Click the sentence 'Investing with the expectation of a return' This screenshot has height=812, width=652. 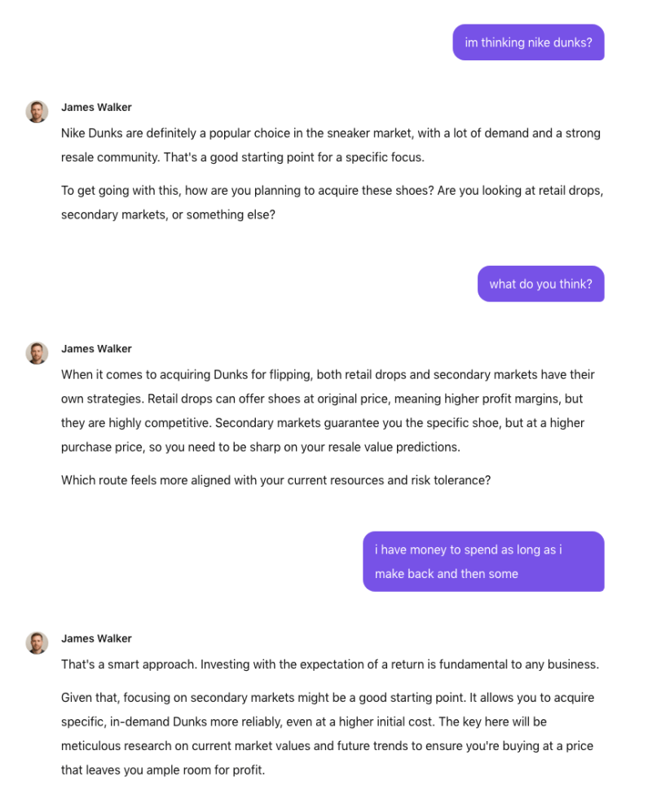tap(399, 664)
